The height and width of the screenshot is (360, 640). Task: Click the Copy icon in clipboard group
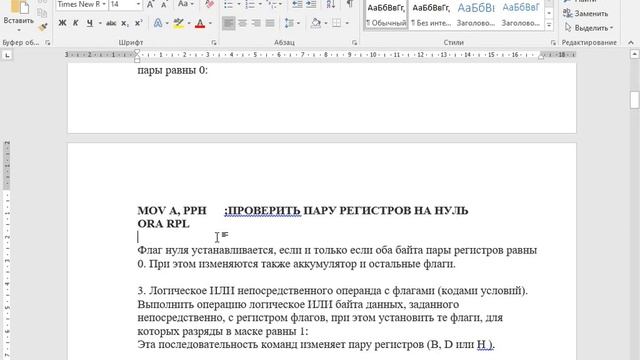coord(42,13)
